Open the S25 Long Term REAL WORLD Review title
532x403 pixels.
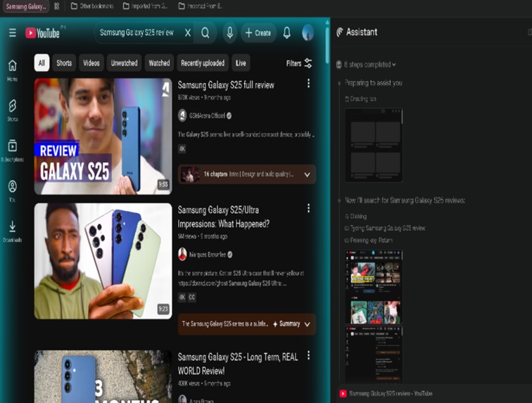(x=238, y=364)
